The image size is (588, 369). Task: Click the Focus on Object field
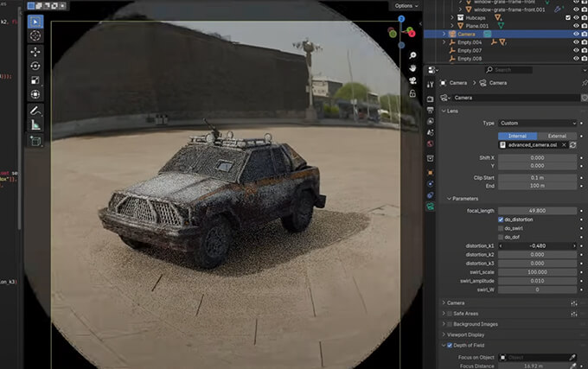click(x=537, y=358)
